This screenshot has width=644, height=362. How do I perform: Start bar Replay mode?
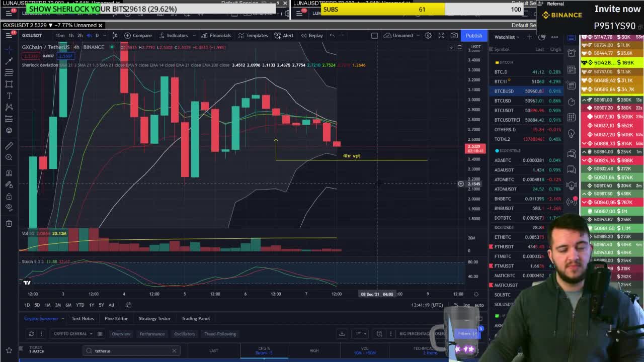pos(312,35)
